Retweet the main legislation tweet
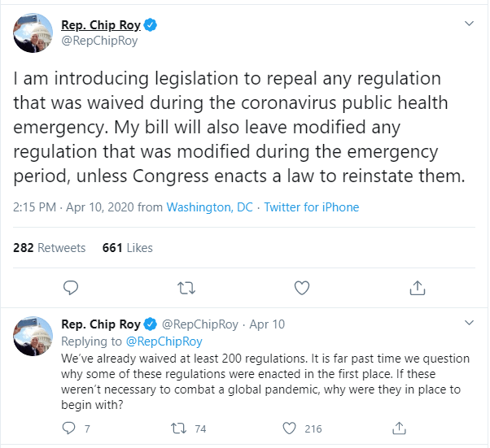490x448 pixels. [186, 288]
